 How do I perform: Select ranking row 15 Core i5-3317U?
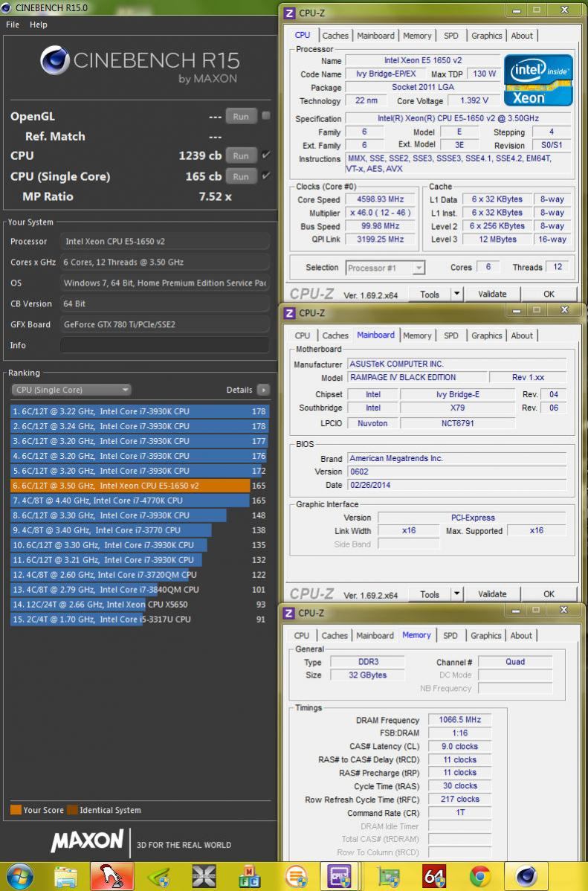[139, 620]
